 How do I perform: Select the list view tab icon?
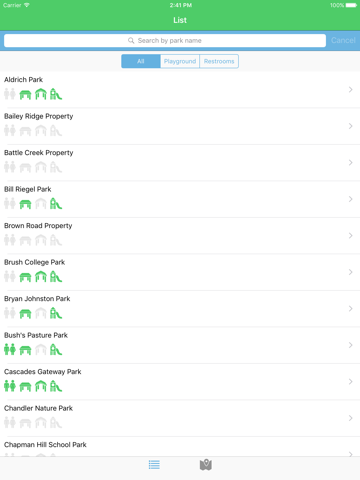coord(154,465)
